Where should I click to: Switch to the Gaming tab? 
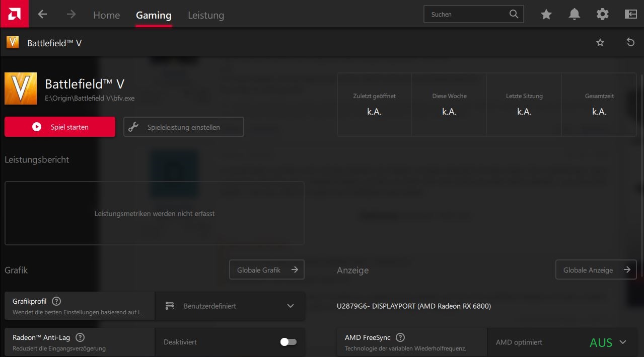point(154,15)
